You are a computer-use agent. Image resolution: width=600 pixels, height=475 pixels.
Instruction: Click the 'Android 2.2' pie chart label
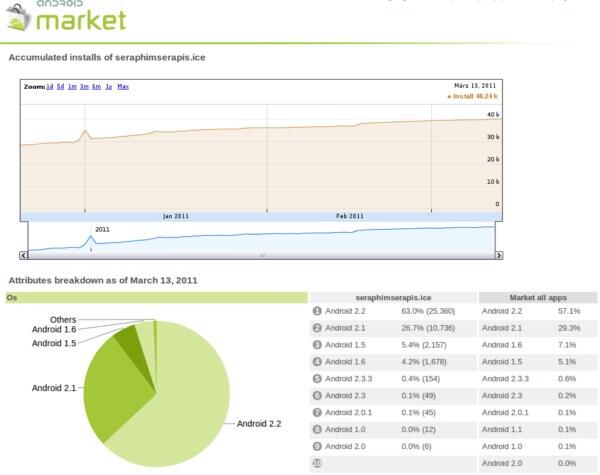coord(259,424)
